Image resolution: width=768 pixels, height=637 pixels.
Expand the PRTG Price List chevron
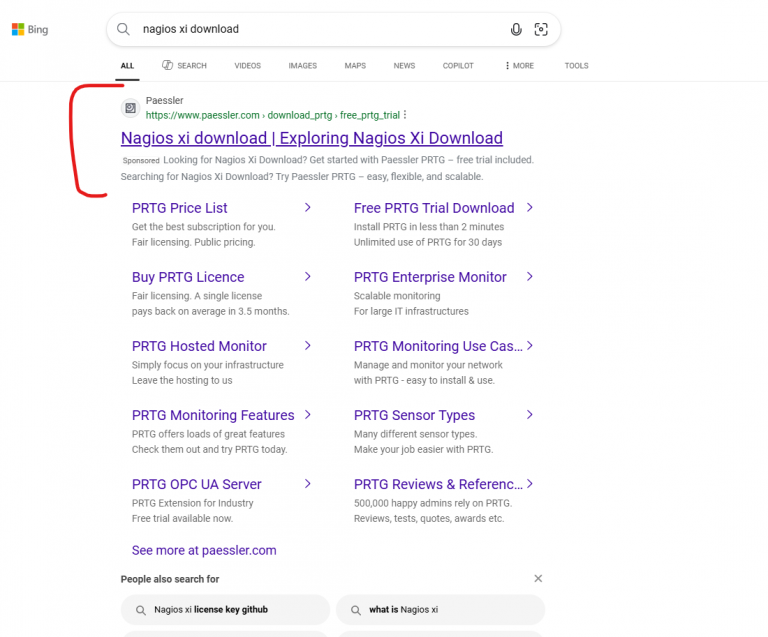point(307,208)
